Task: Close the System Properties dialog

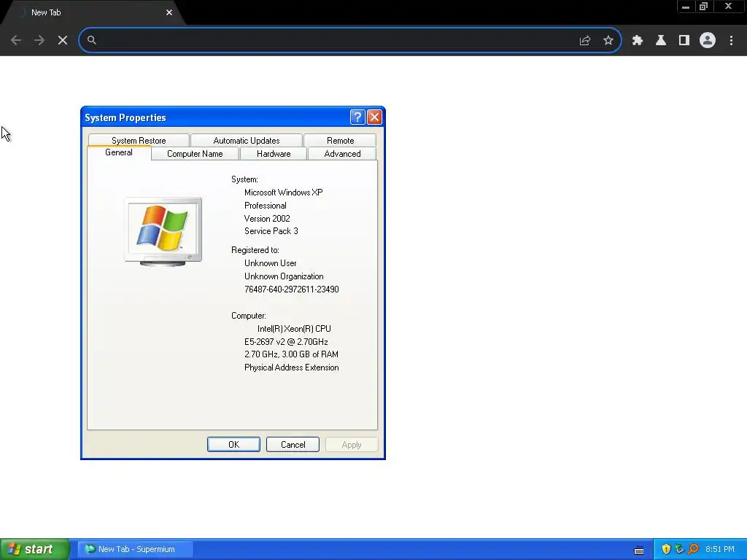Action: (374, 117)
